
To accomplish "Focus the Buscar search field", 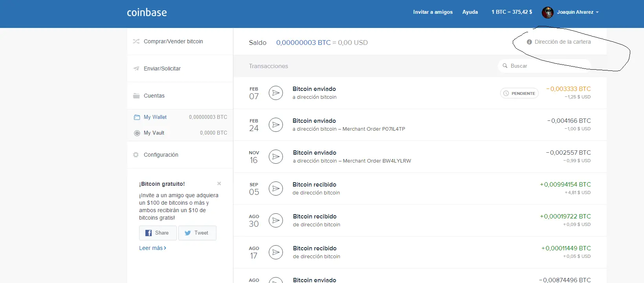I will click(x=544, y=66).
